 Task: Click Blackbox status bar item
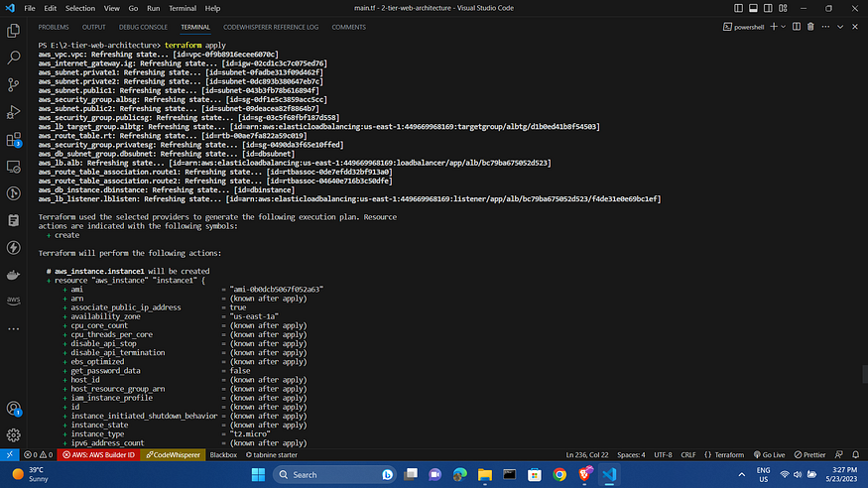point(223,455)
